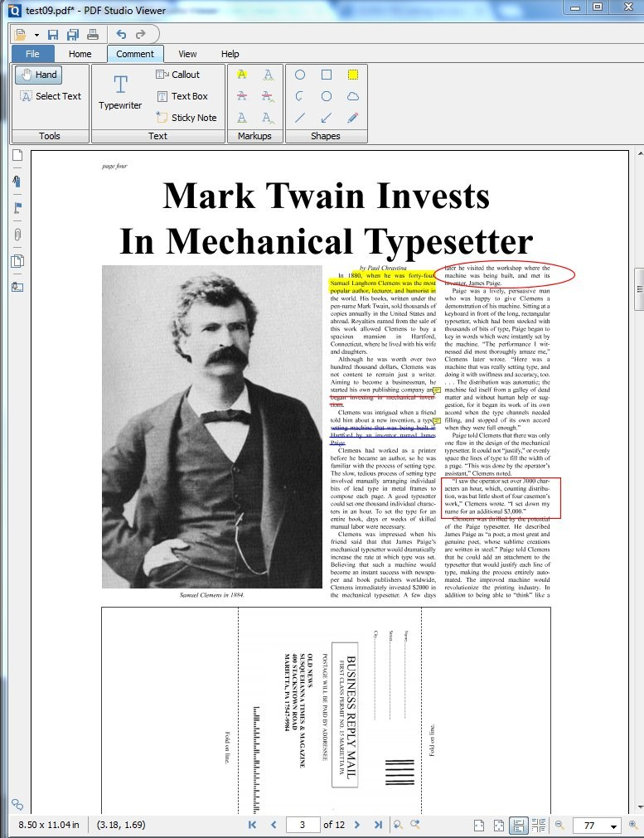Screen dimensions: 644x838
Task: Toggle continuous page layout
Action: [518, 826]
